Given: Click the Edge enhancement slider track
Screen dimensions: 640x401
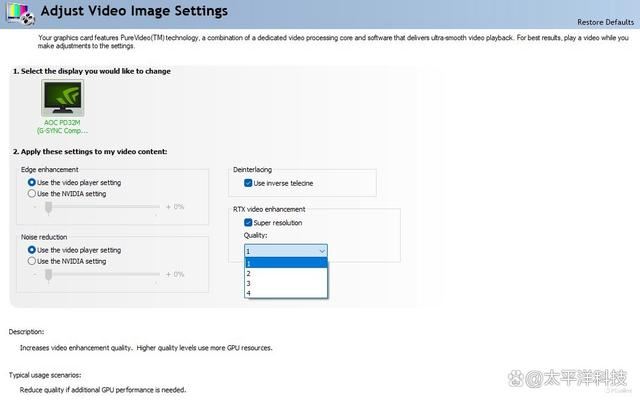Looking at the screenshot, I should 100,206.
